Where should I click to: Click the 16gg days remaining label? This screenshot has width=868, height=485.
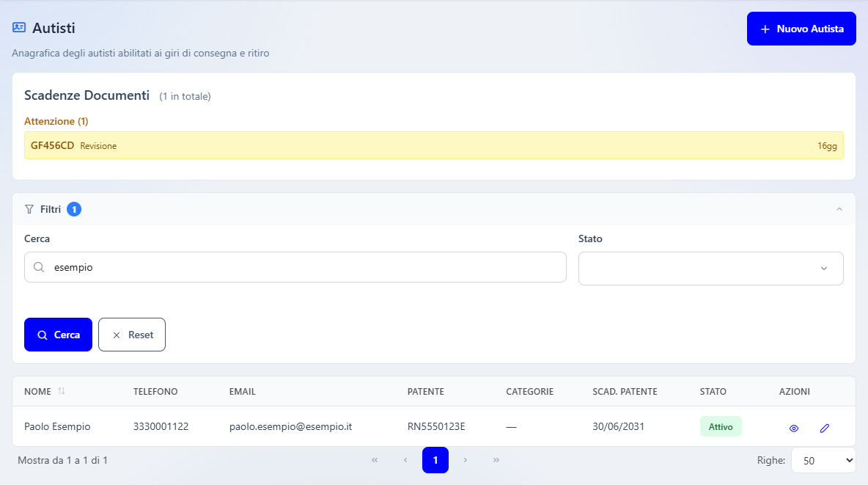pyautogui.click(x=827, y=146)
